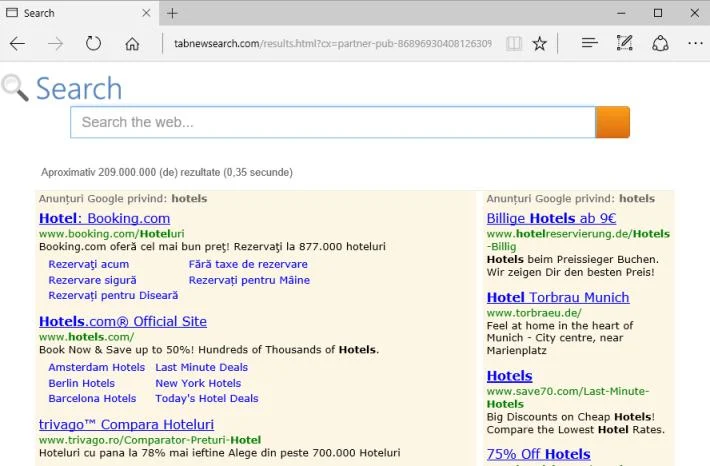Screen dimensions: 710x466
Task: Open 75% Off Hotels ad
Action: pos(538,454)
